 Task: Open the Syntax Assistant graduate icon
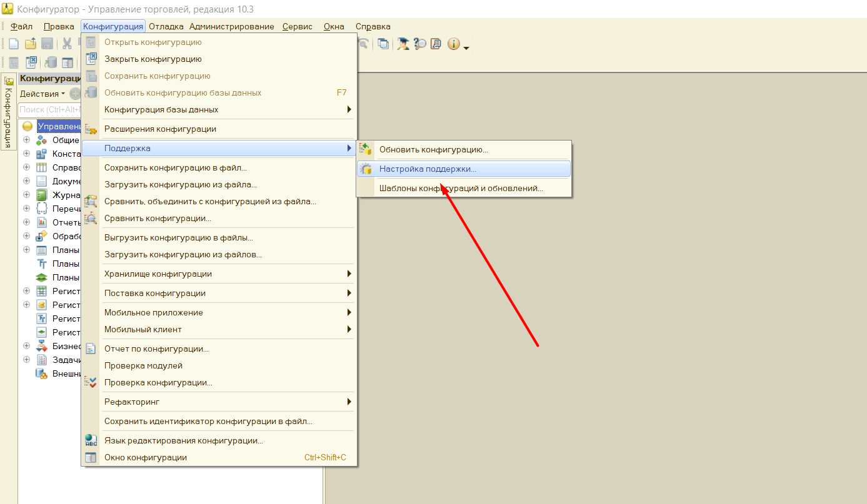pos(404,44)
